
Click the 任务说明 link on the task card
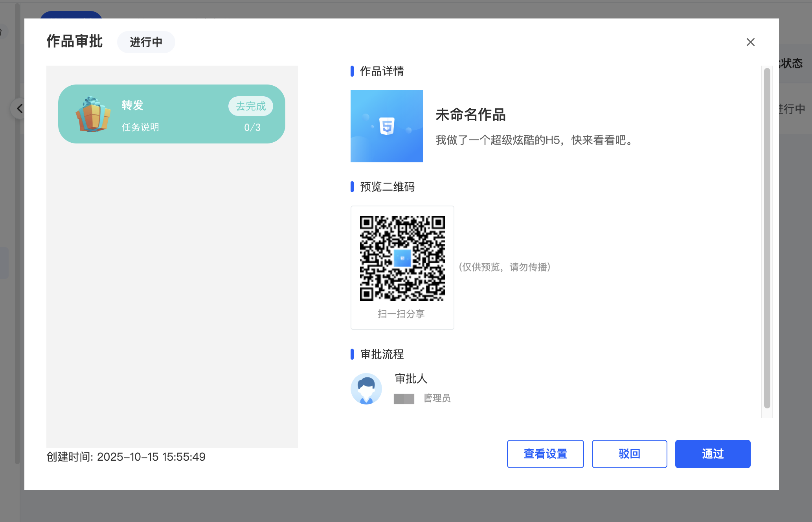[x=140, y=127]
